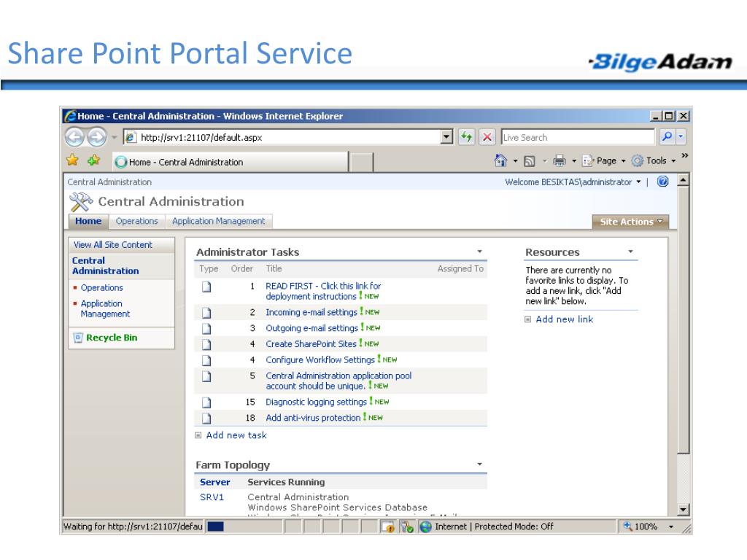Image resolution: width=747 pixels, height=560 pixels.
Task: Open Application Management link in left sidebar
Action: point(105,308)
